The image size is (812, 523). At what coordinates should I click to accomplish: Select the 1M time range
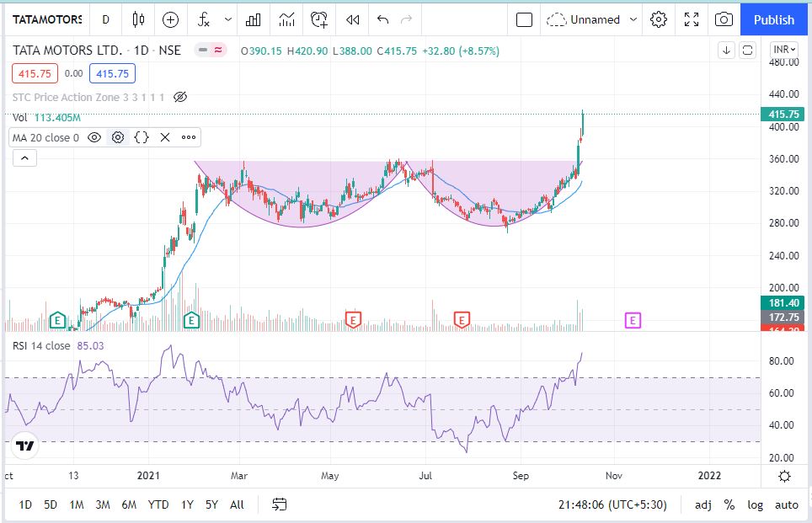pos(77,504)
